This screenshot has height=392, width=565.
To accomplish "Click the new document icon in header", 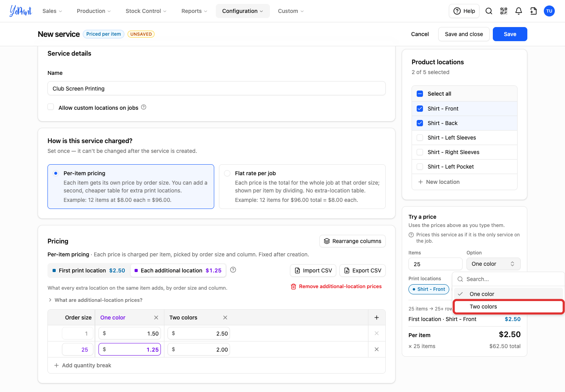I will tap(534, 11).
